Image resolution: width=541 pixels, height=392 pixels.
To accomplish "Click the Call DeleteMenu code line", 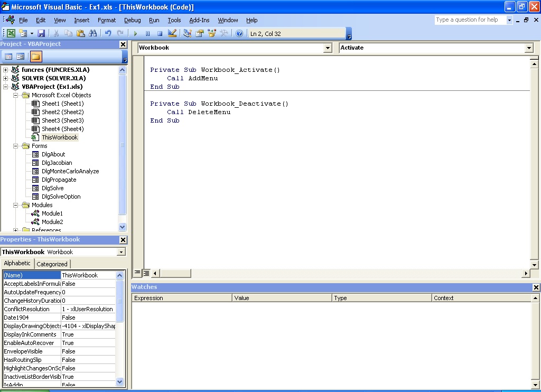I will click(199, 112).
